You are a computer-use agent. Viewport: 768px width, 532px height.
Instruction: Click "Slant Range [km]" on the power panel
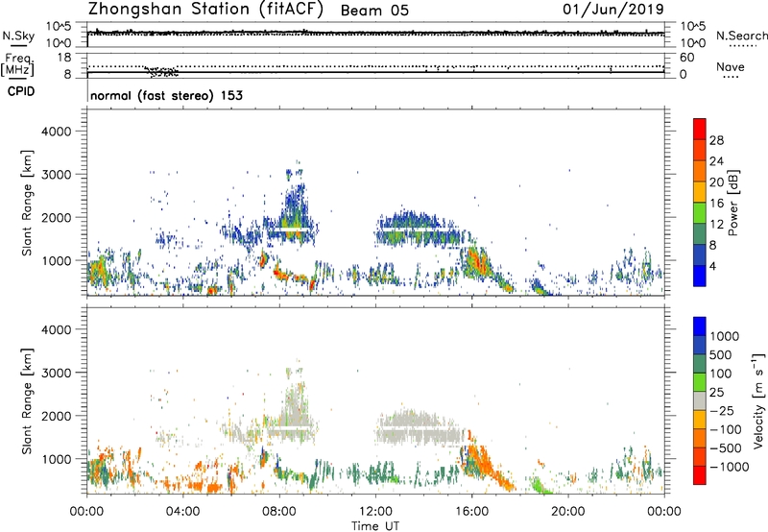coord(27,203)
